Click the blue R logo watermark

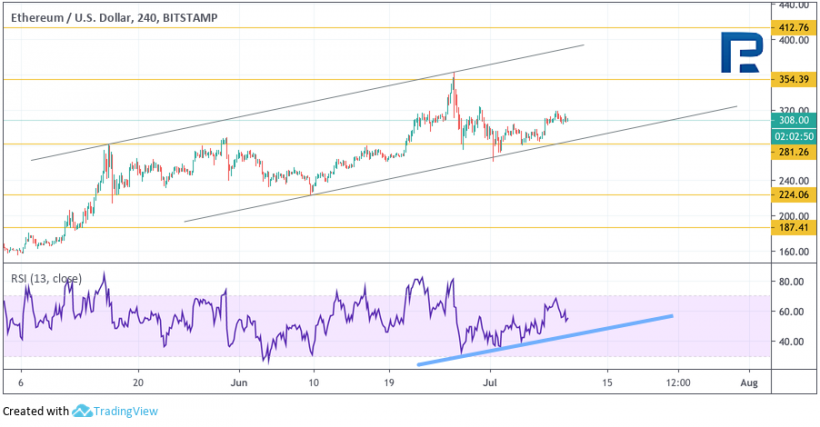[x=739, y=52]
